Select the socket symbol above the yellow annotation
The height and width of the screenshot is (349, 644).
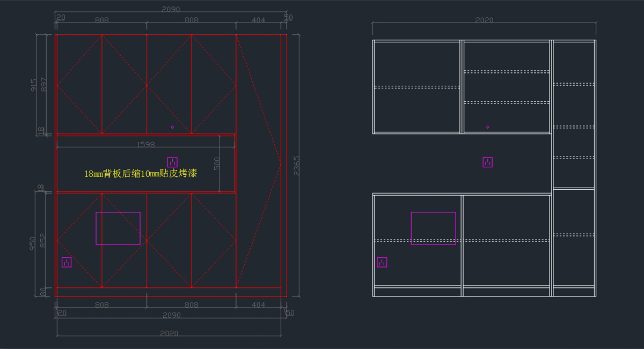(x=172, y=162)
